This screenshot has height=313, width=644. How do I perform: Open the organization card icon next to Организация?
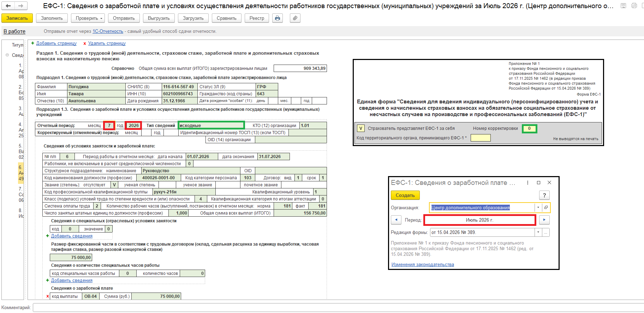click(546, 207)
